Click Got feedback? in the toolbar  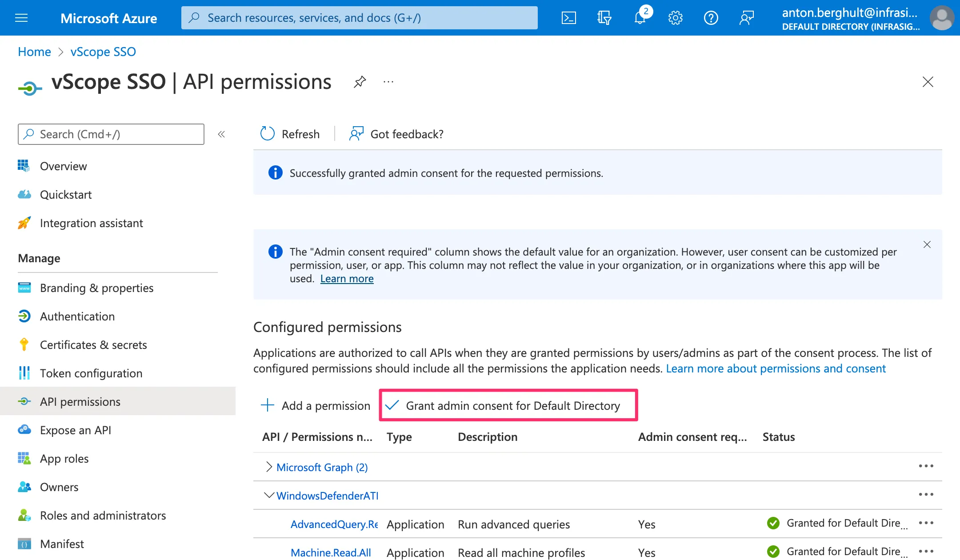(x=396, y=134)
